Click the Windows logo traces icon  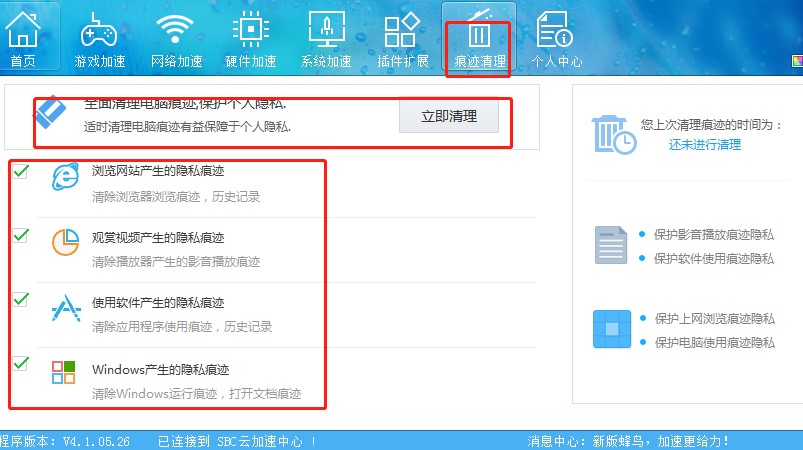(64, 373)
